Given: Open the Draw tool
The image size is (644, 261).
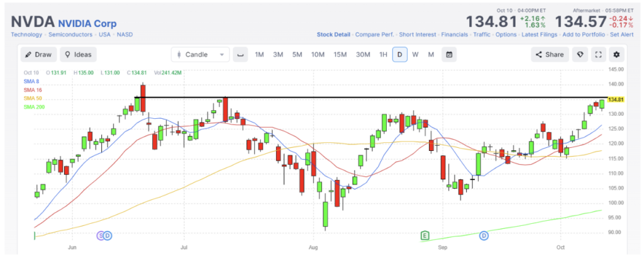Looking at the screenshot, I should click(x=38, y=55).
